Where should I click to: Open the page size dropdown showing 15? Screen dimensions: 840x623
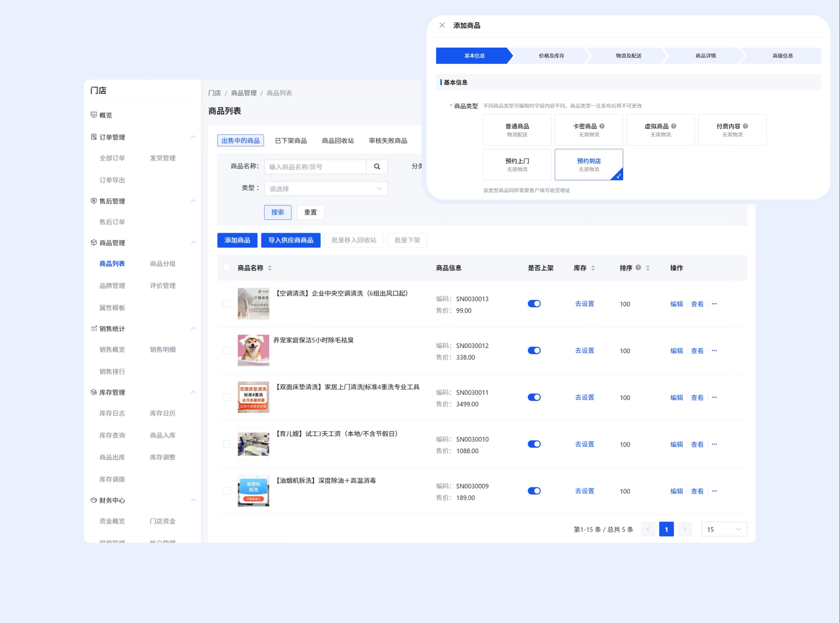pos(724,529)
